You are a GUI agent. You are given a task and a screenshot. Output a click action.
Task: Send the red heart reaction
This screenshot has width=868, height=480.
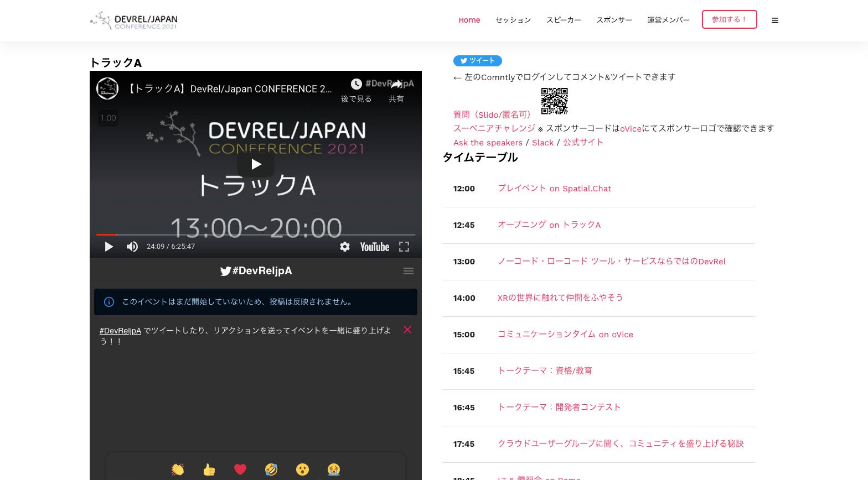[240, 469]
